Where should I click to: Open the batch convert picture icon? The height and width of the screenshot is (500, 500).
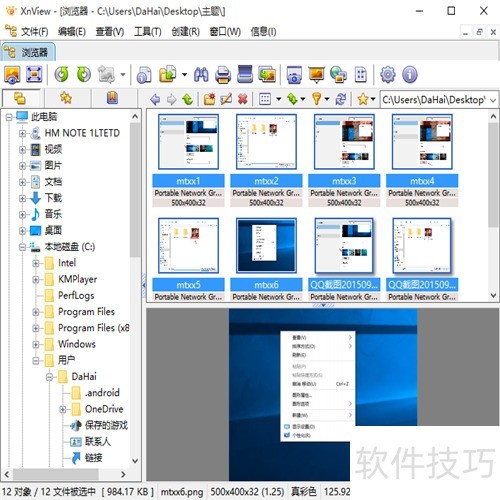point(107,74)
